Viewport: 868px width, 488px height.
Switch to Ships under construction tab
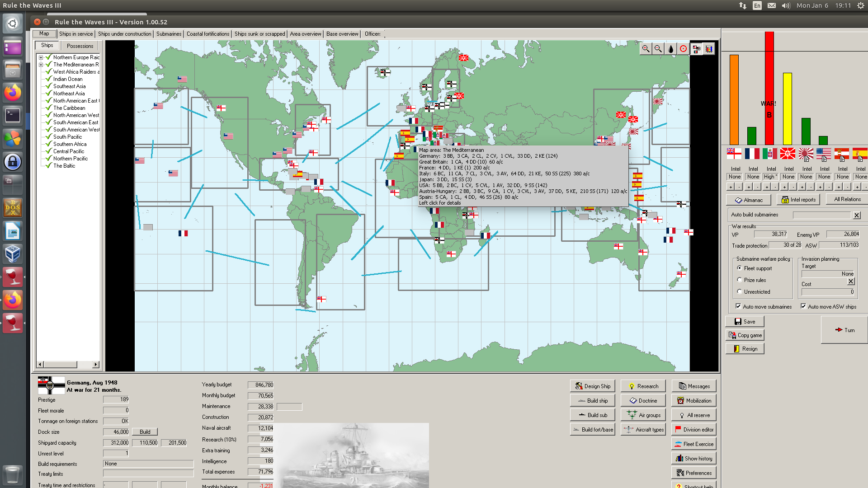click(125, 34)
